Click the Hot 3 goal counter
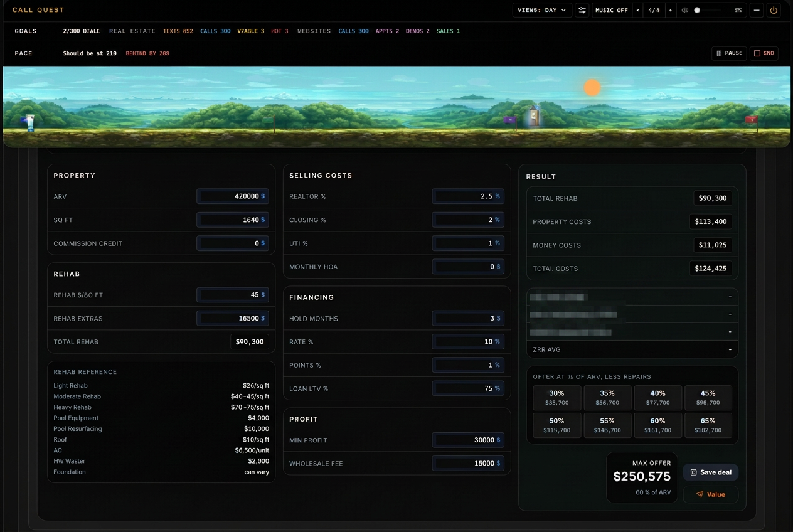Image resolution: width=793 pixels, height=532 pixels. click(280, 31)
